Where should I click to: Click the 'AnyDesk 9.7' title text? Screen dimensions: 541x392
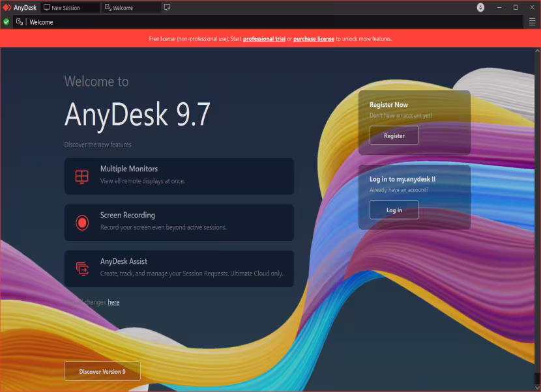[x=138, y=115]
